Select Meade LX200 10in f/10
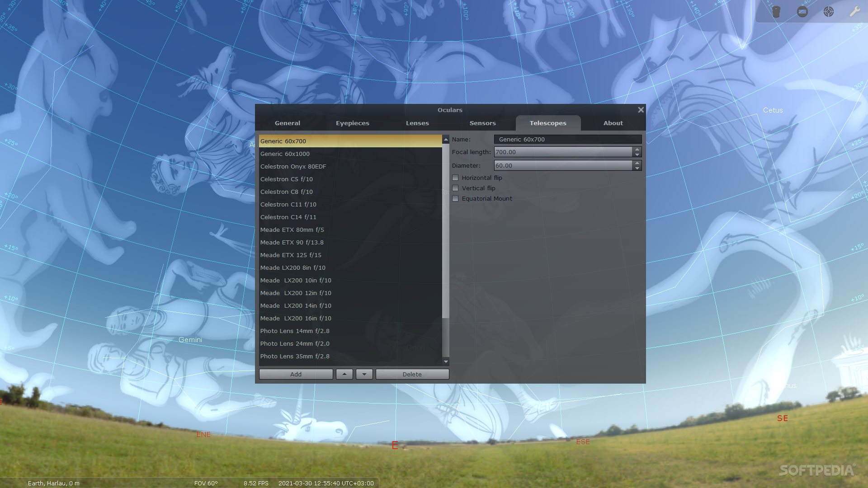Screen dimensions: 868x488 pos(350,280)
